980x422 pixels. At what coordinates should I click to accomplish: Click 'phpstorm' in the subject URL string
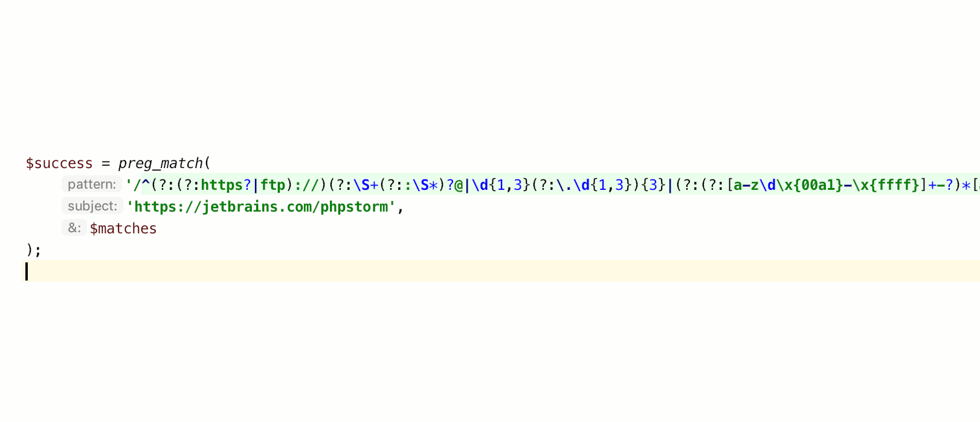tap(354, 207)
